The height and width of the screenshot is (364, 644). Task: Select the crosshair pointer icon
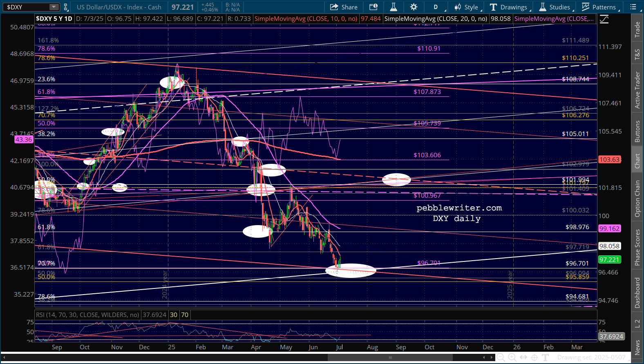point(534,357)
